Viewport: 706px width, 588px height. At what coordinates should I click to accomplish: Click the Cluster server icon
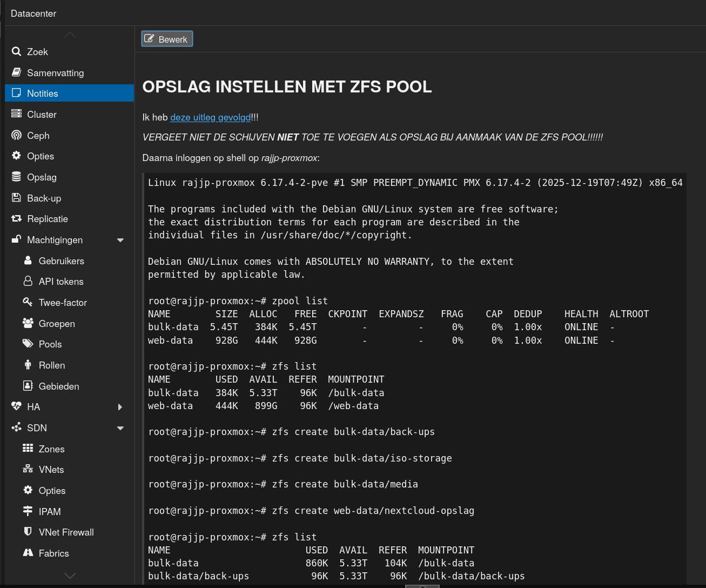[16, 114]
